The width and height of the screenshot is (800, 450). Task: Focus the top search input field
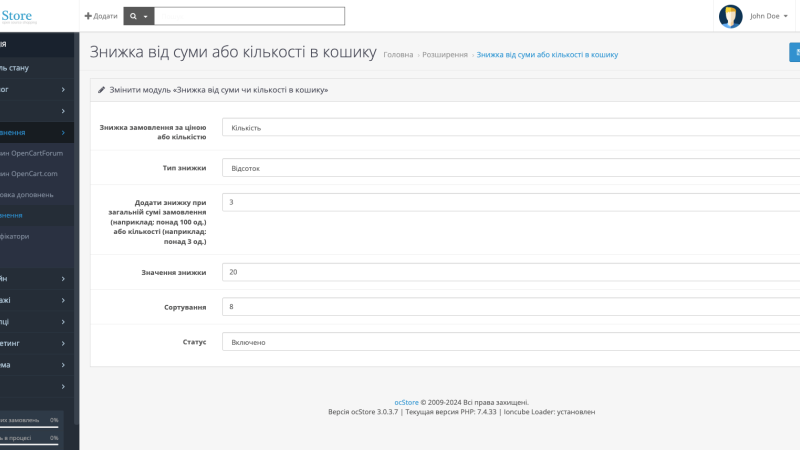pos(249,16)
